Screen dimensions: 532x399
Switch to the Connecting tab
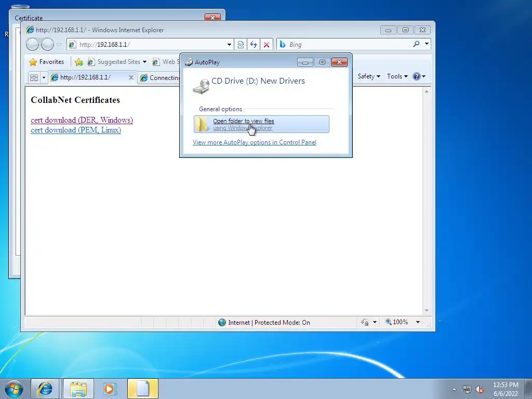click(159, 78)
